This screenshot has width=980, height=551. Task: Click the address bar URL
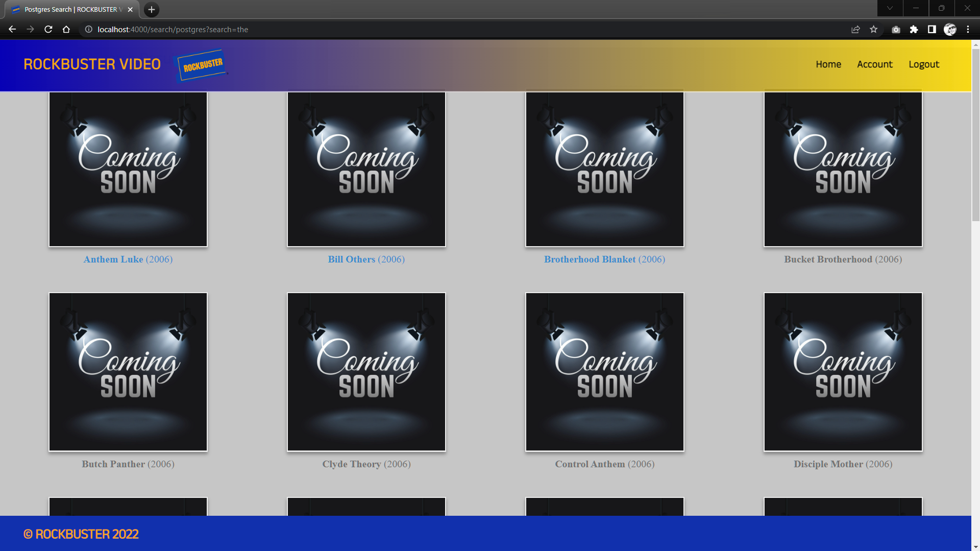173,30
